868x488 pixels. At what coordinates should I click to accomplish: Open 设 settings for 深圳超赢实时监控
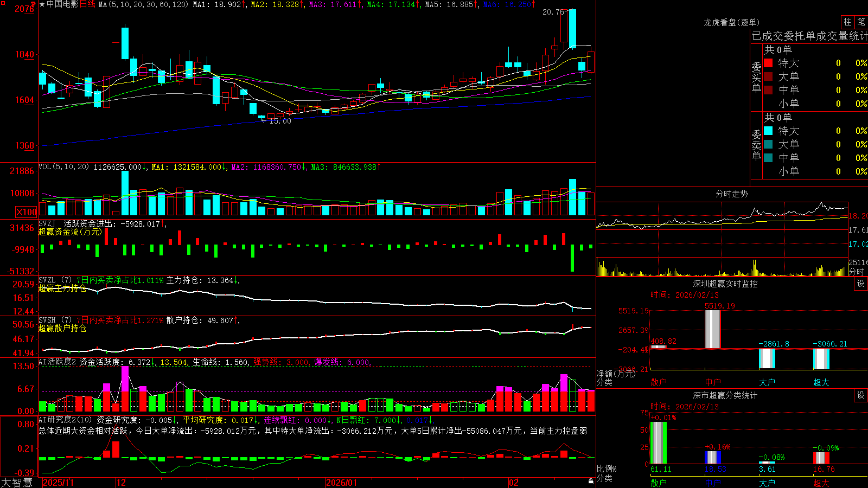[x=861, y=284]
